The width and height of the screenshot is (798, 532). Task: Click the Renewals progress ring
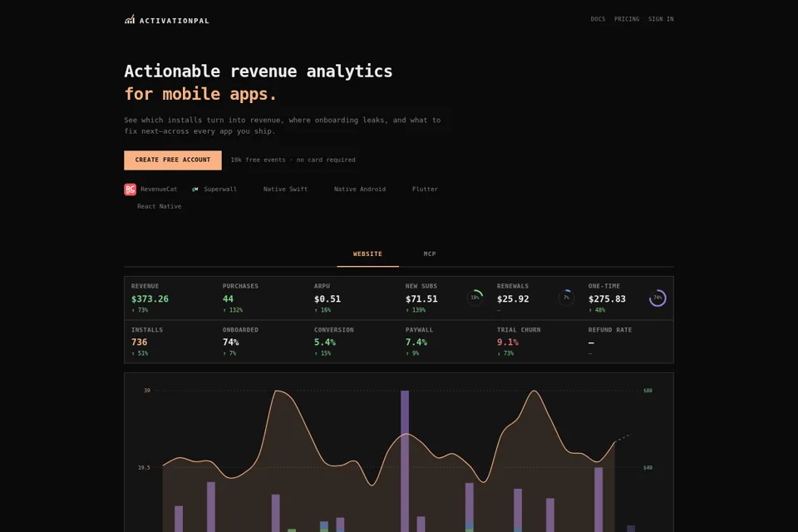(x=566, y=298)
